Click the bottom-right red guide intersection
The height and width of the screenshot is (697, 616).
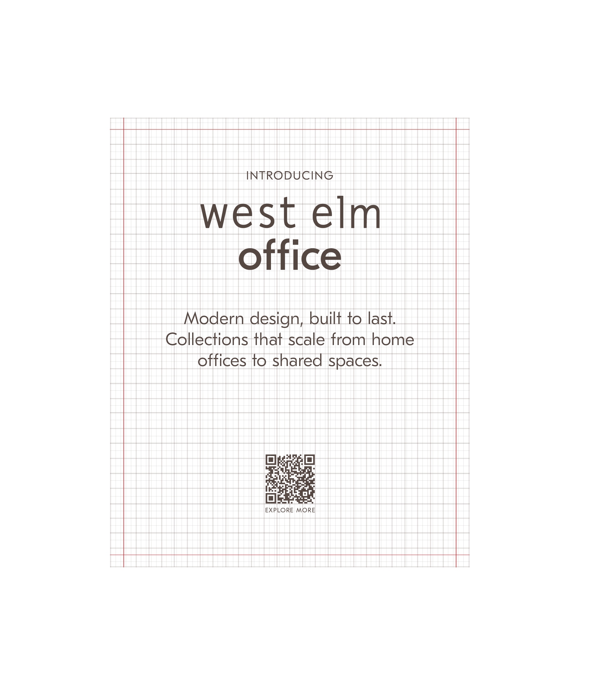tap(456, 555)
